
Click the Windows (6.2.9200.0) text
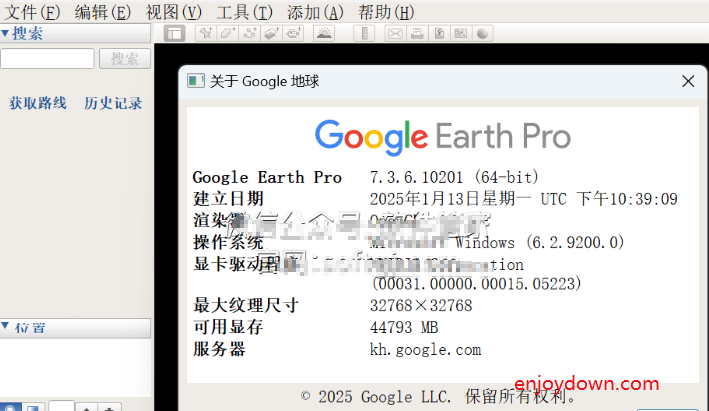(x=539, y=242)
